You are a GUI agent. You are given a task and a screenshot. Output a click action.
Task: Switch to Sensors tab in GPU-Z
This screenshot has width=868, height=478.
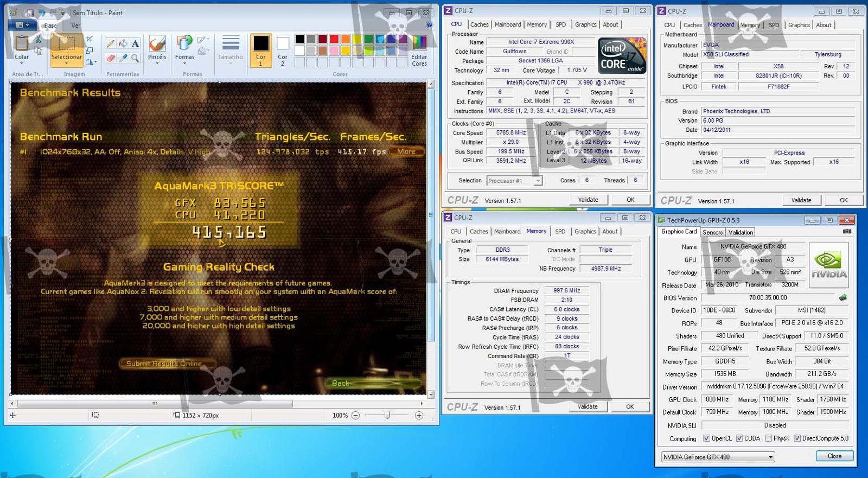pyautogui.click(x=712, y=232)
